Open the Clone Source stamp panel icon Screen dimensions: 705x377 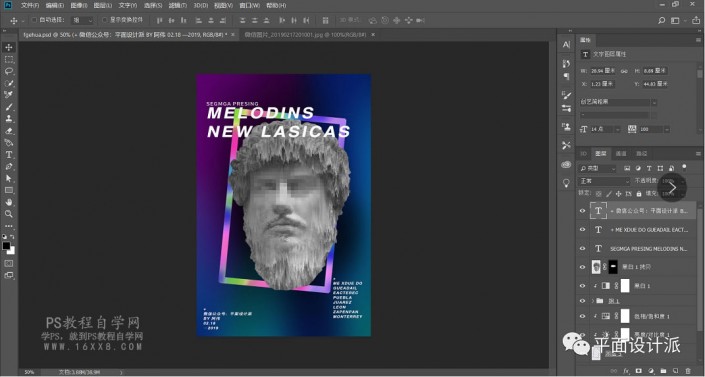coord(566,127)
